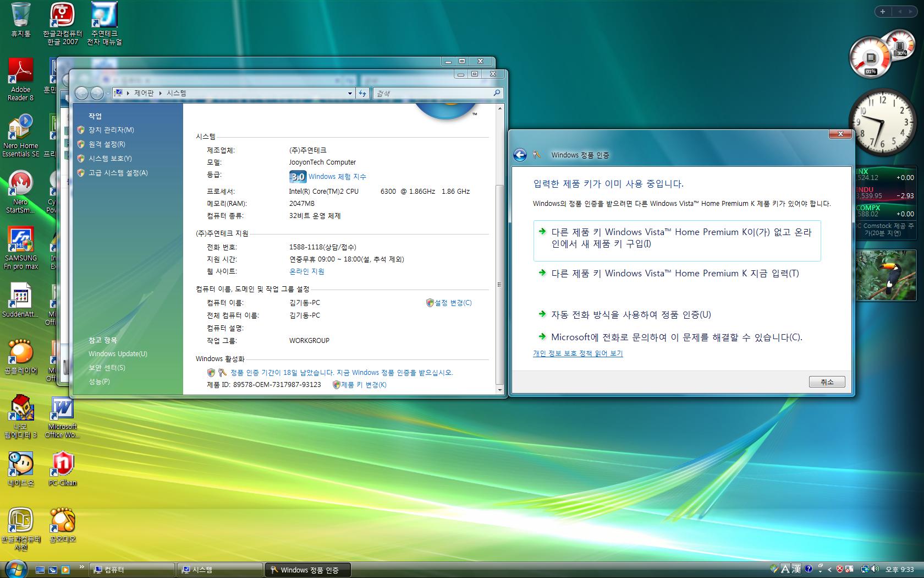The height and width of the screenshot is (578, 924).
Task: Open the Windows 체험 지수 link
Action: (337, 177)
